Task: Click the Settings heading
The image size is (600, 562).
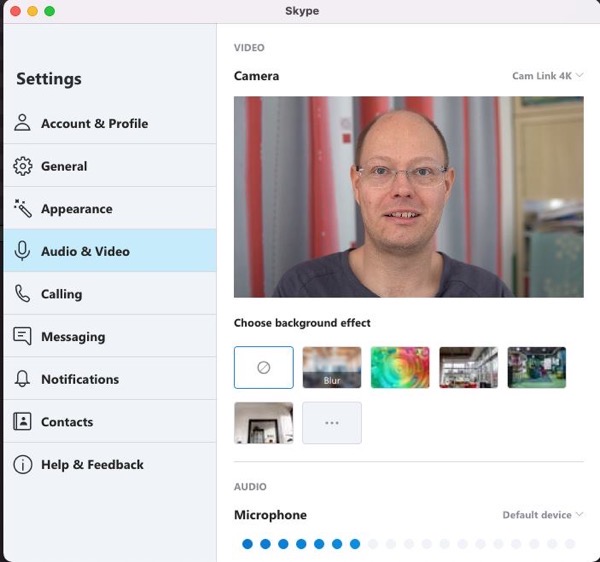Action: [x=49, y=79]
